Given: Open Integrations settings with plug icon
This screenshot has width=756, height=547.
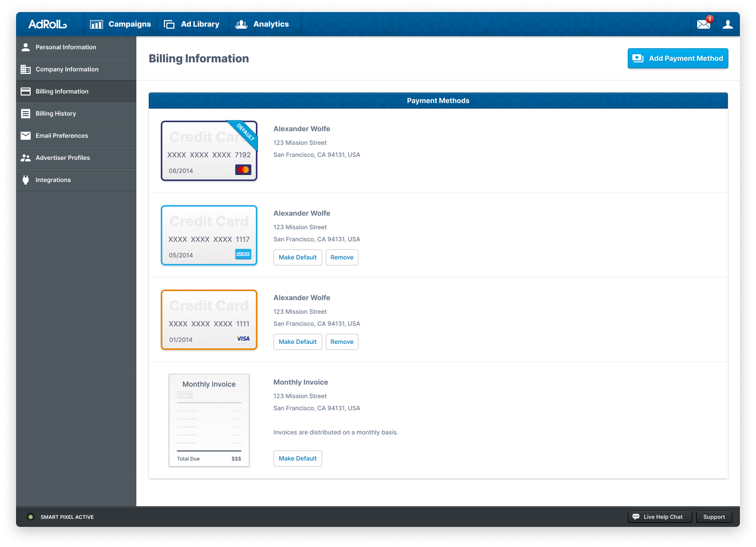Looking at the screenshot, I should 53,180.
